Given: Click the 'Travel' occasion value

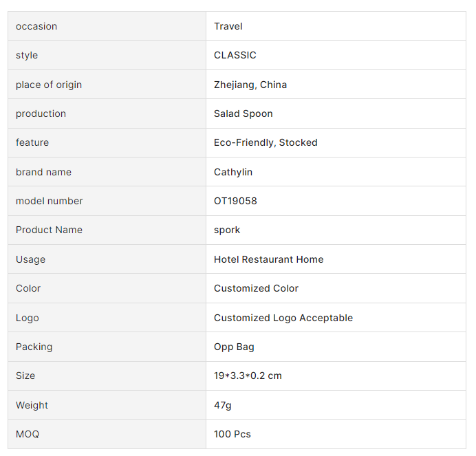Looking at the screenshot, I should click(x=228, y=26).
